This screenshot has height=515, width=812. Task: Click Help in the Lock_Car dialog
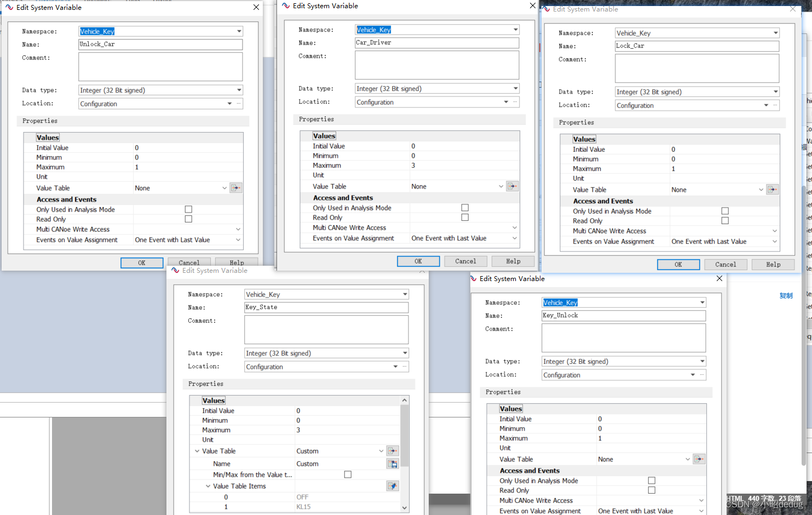773,265
